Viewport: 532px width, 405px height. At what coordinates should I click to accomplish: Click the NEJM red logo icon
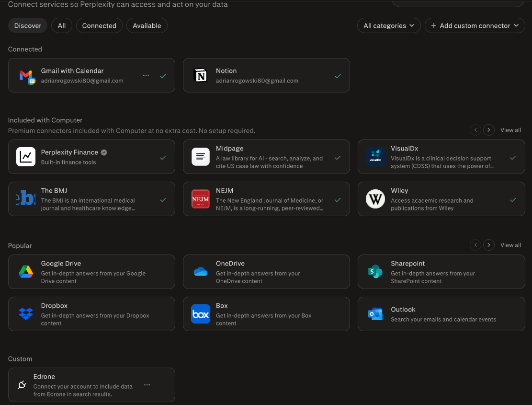pos(201,198)
